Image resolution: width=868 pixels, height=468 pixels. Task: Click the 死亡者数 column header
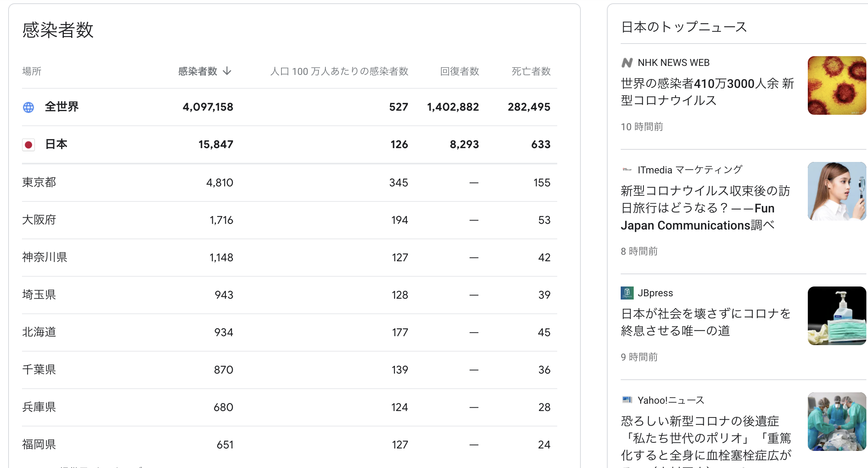(531, 71)
